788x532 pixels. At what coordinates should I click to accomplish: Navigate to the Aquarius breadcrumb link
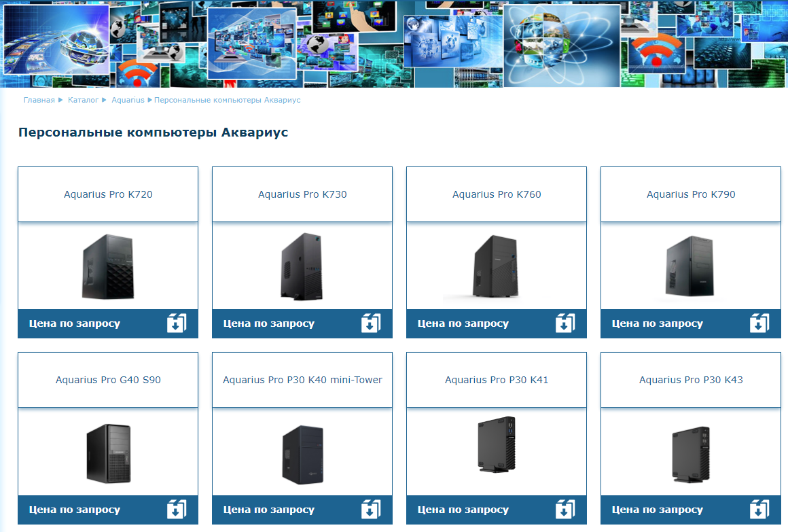point(128,100)
